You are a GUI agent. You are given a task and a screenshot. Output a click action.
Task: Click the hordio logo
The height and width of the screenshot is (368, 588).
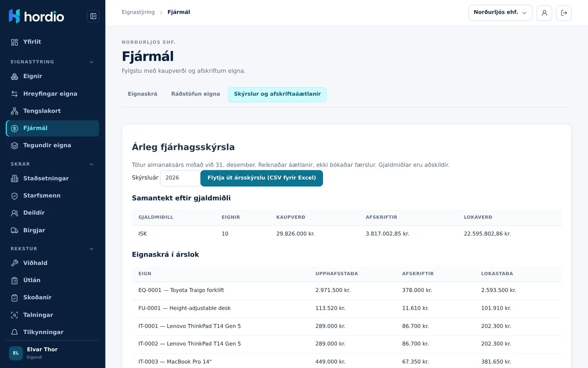[x=36, y=16]
